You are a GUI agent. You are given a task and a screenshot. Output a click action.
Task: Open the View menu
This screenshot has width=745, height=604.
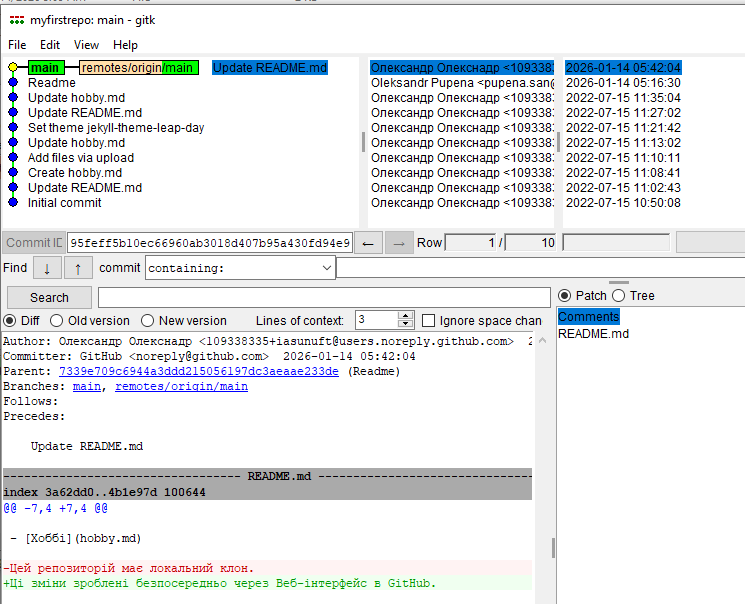click(x=86, y=45)
